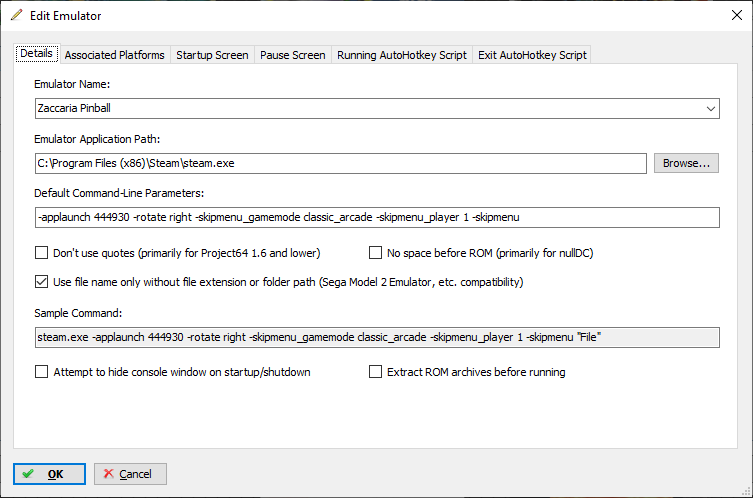This screenshot has height=498, width=753.
Task: Check No space before ROM option
Action: (377, 253)
